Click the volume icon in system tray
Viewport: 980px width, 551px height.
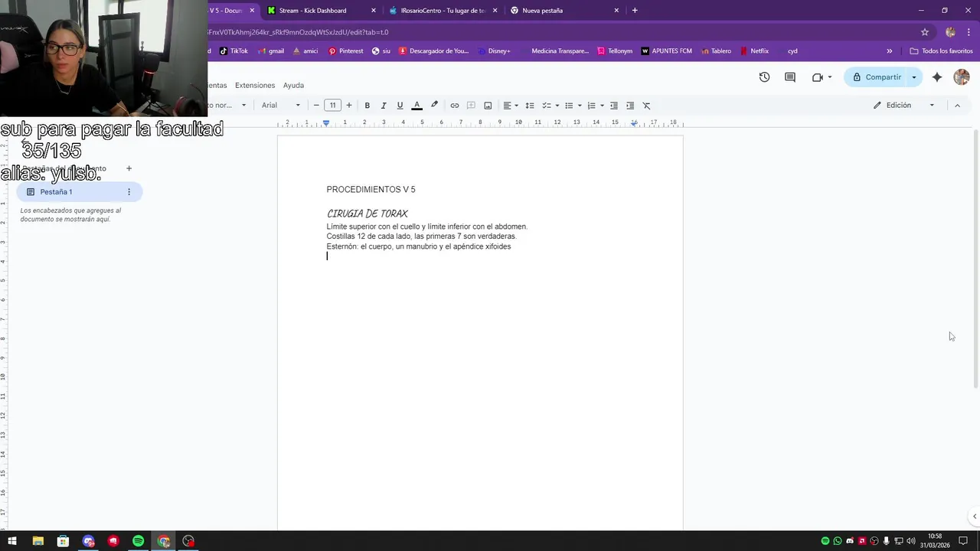(910, 541)
